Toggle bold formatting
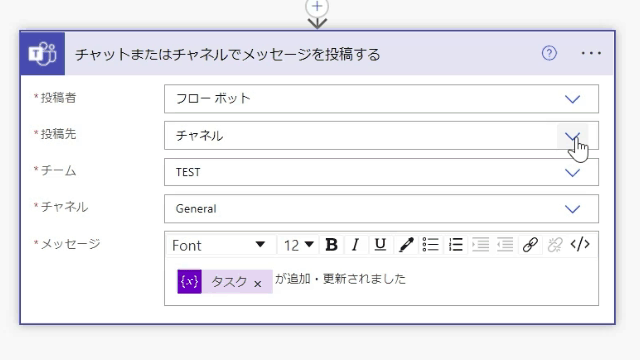The image size is (640, 360). tap(331, 245)
